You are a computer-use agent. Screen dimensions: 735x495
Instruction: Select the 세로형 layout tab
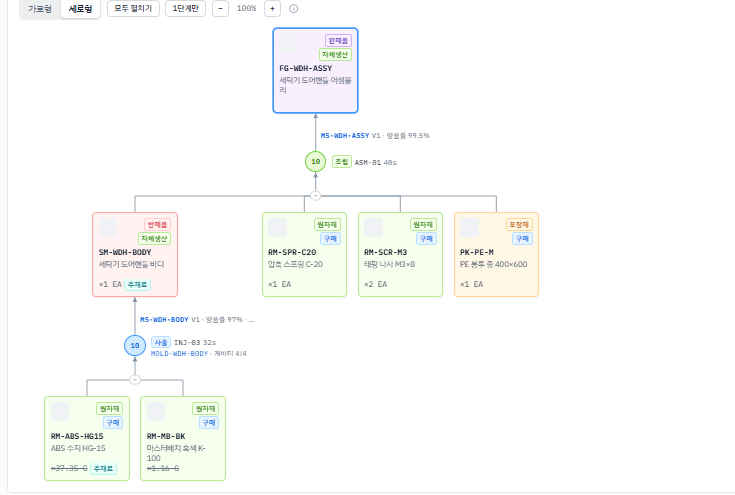click(80, 8)
